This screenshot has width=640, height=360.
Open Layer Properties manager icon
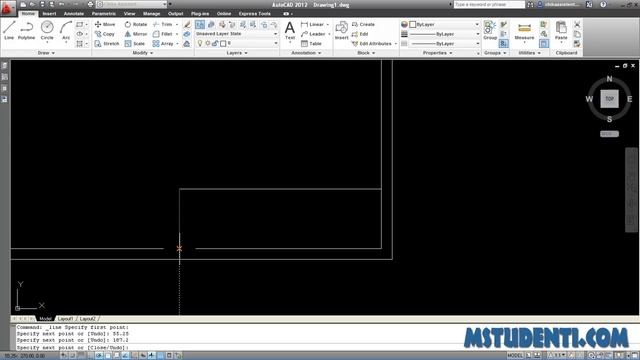click(200, 24)
